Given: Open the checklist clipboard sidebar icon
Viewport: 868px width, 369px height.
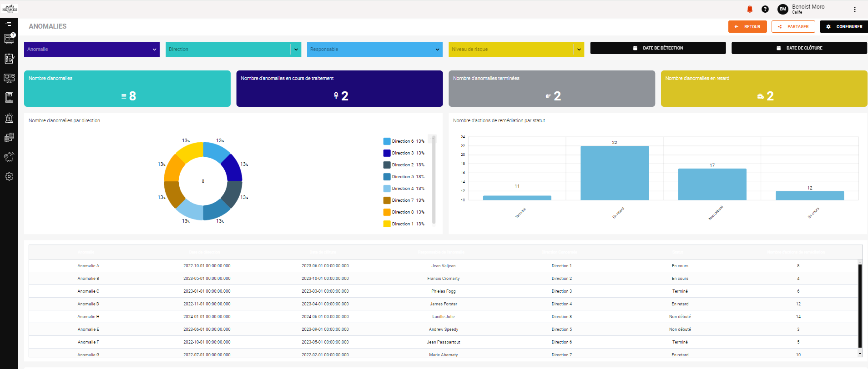Looking at the screenshot, I should coord(9,59).
